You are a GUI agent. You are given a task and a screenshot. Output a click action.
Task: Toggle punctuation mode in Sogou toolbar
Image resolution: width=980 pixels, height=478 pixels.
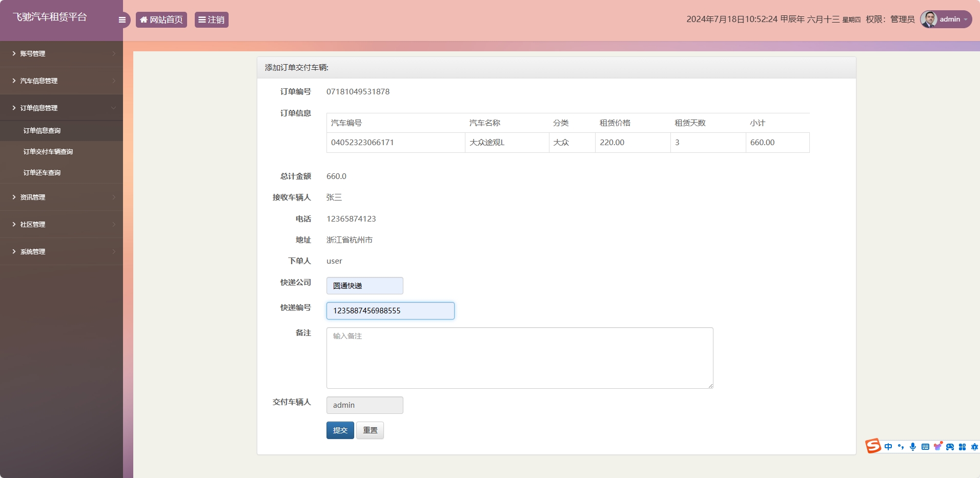tap(901, 447)
